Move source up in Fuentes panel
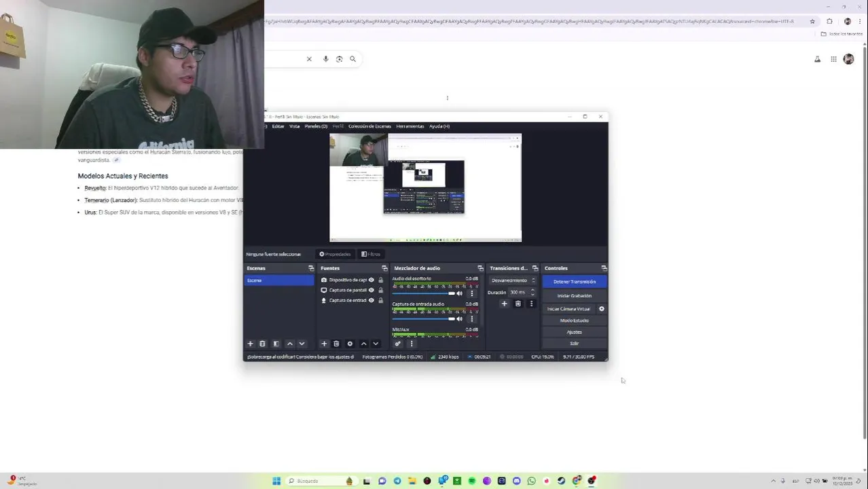Viewport: 868px width, 489px height. pyautogui.click(x=363, y=344)
